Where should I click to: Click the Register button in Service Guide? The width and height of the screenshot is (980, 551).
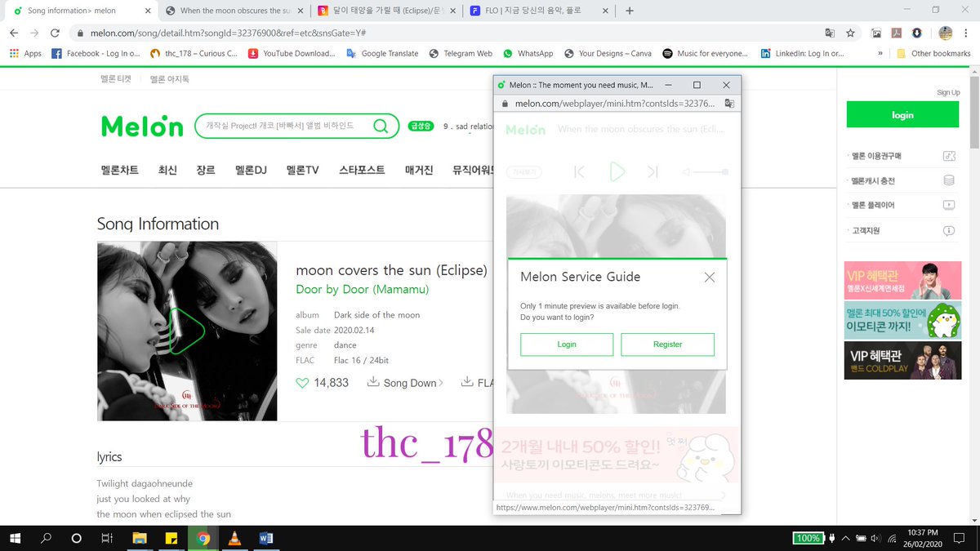point(667,344)
